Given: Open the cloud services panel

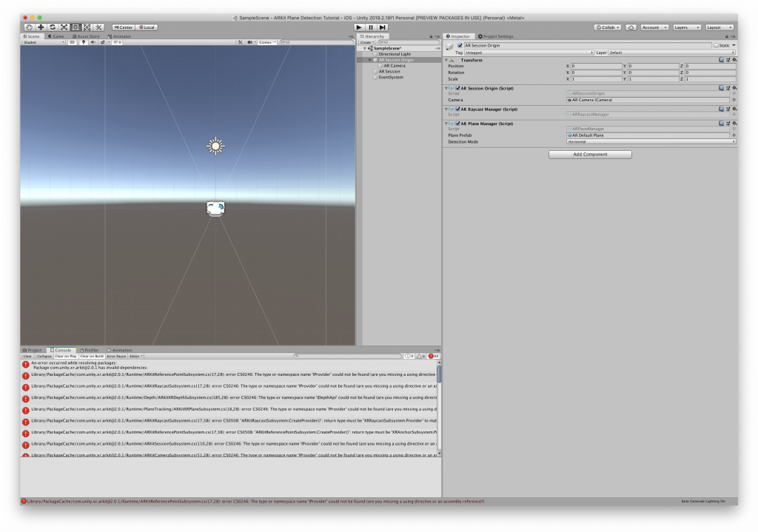Looking at the screenshot, I should click(631, 27).
